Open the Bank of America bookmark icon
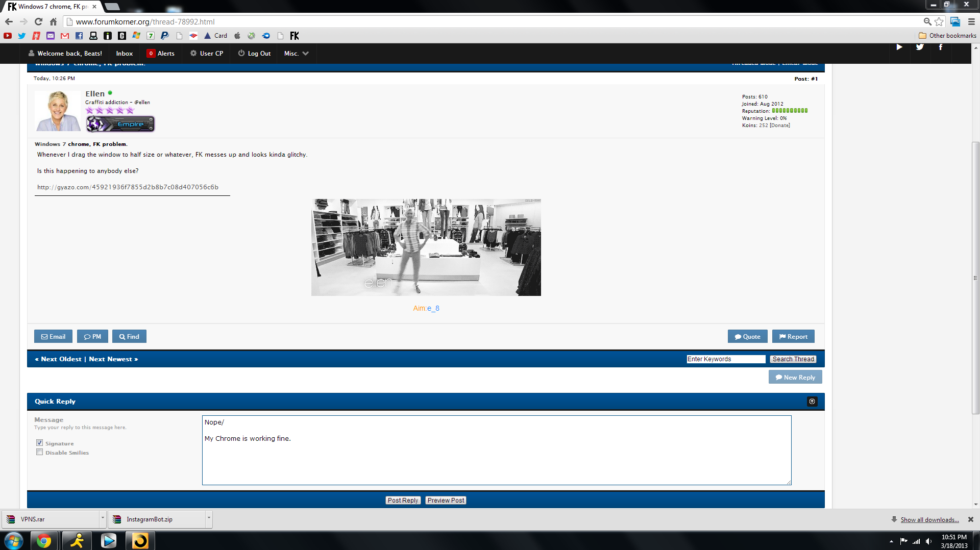This screenshot has height=550, width=980. point(193,36)
